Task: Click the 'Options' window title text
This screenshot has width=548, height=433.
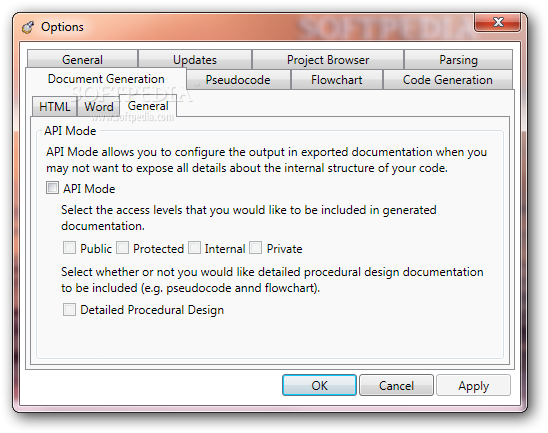Action: tap(62, 27)
